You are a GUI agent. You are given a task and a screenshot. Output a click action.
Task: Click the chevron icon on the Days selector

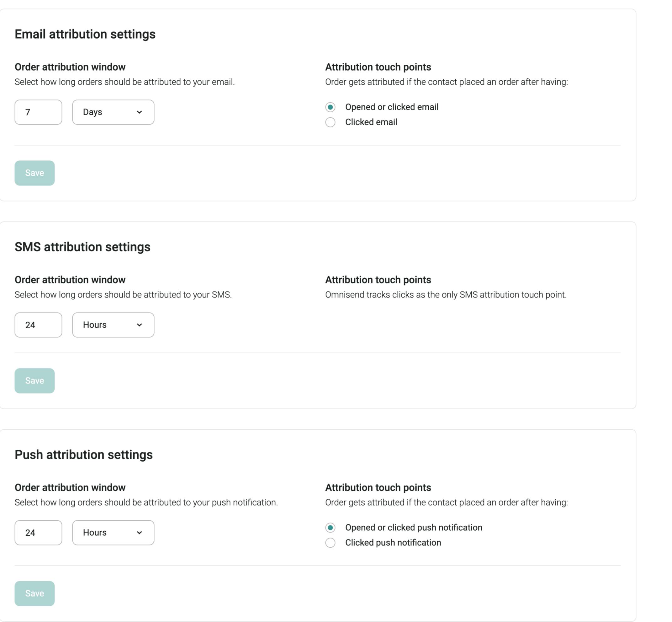140,112
